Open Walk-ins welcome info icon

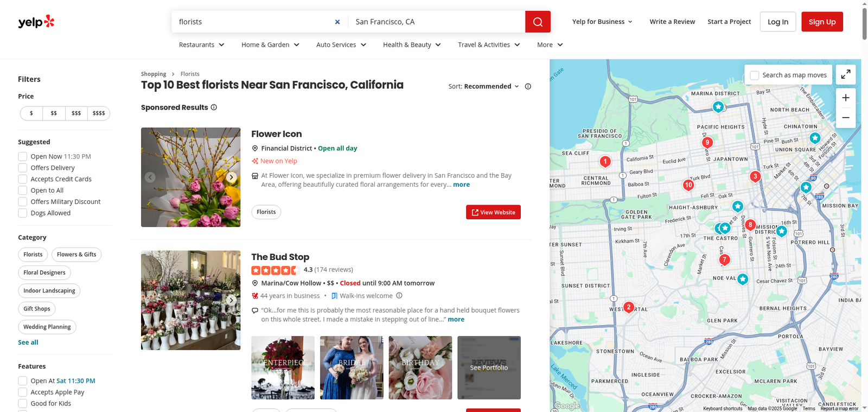[399, 296]
